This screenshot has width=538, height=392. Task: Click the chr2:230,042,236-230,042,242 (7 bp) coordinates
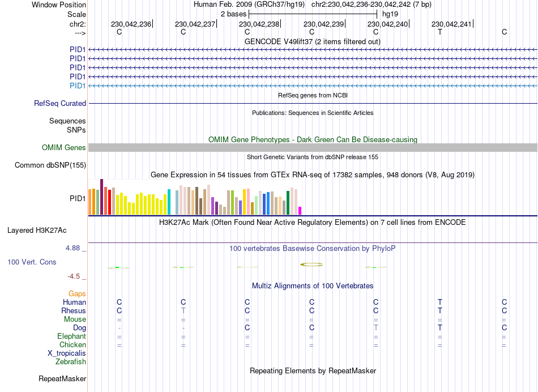(x=372, y=5)
